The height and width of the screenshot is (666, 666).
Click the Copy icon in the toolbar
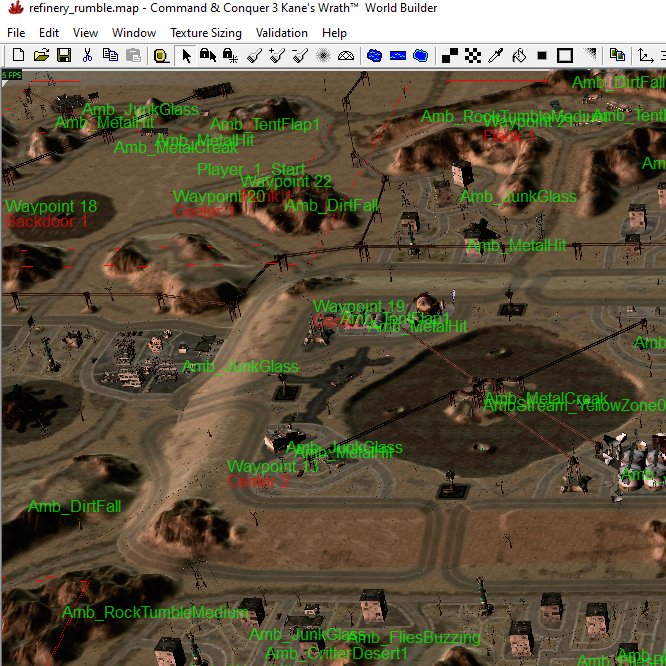click(x=110, y=55)
